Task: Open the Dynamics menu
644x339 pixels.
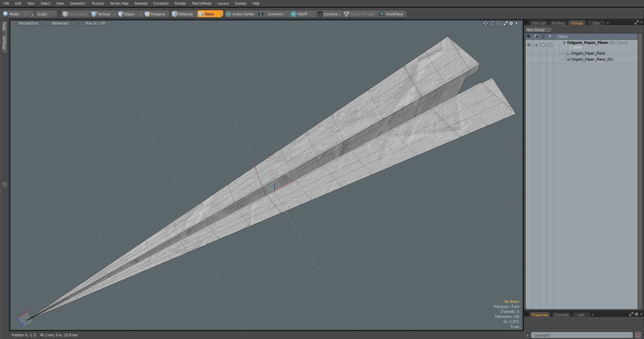Action: 161,3
